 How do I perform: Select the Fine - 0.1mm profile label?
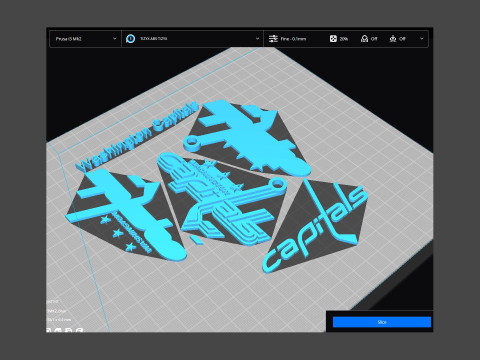coord(293,39)
